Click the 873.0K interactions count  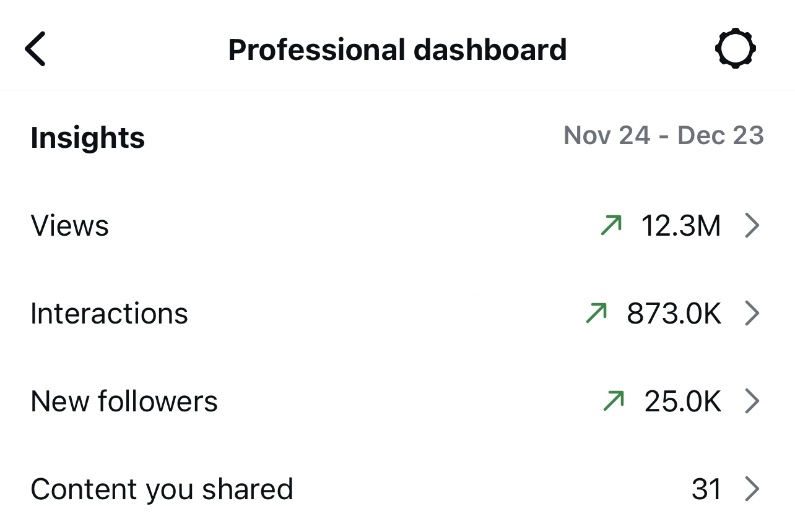tap(674, 314)
